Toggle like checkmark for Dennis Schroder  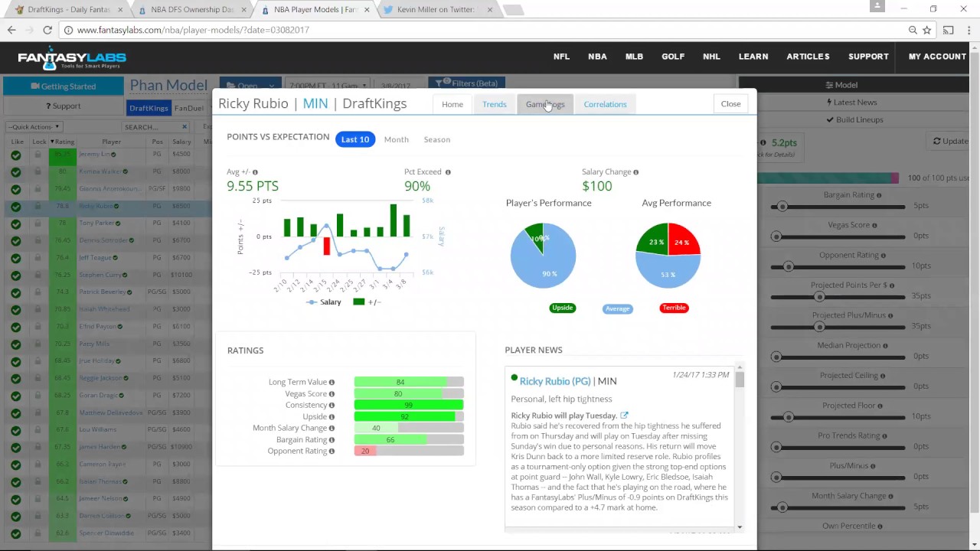click(15, 240)
